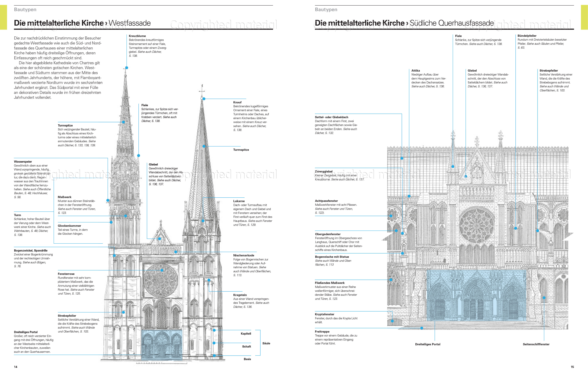Select the Achtpassfenster heading
588x378 pixels.
click(x=326, y=201)
